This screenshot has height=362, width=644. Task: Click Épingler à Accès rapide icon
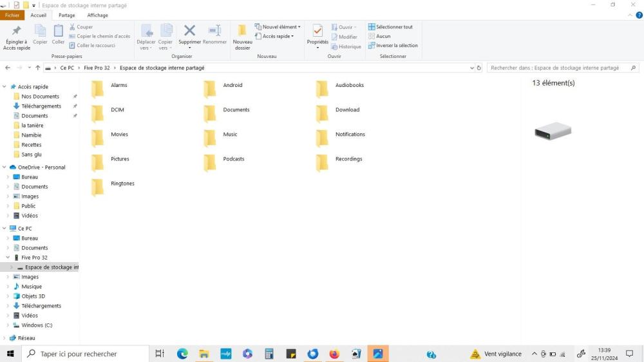(x=17, y=31)
